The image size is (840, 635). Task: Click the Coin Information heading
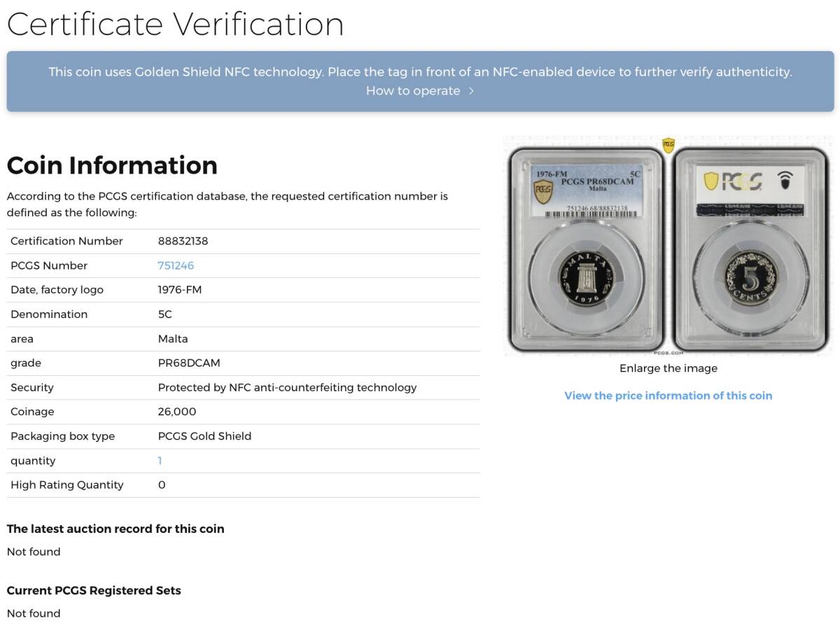click(x=112, y=165)
